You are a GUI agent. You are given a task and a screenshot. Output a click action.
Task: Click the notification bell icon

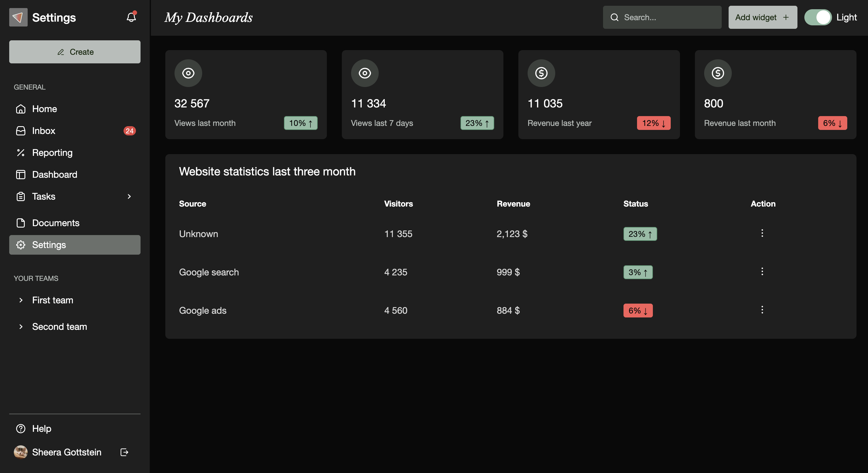(131, 17)
